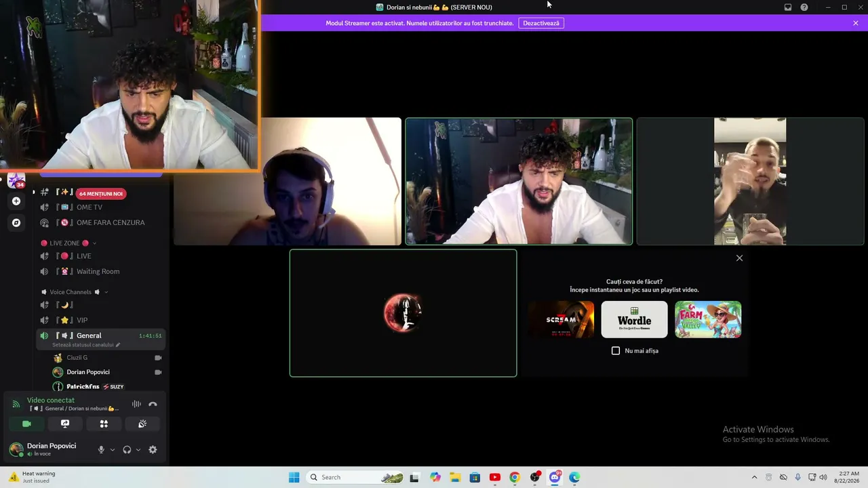Image resolution: width=868 pixels, height=488 pixels.
Task: Toggle the camera button in voice panel
Action: (26, 424)
